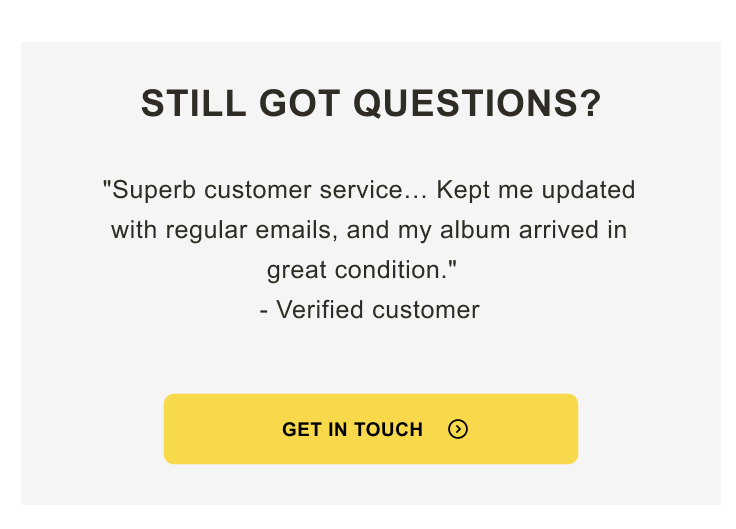Click the "- Verified customer" attribution
Viewport: 736px width, 529px height.
pos(369,310)
